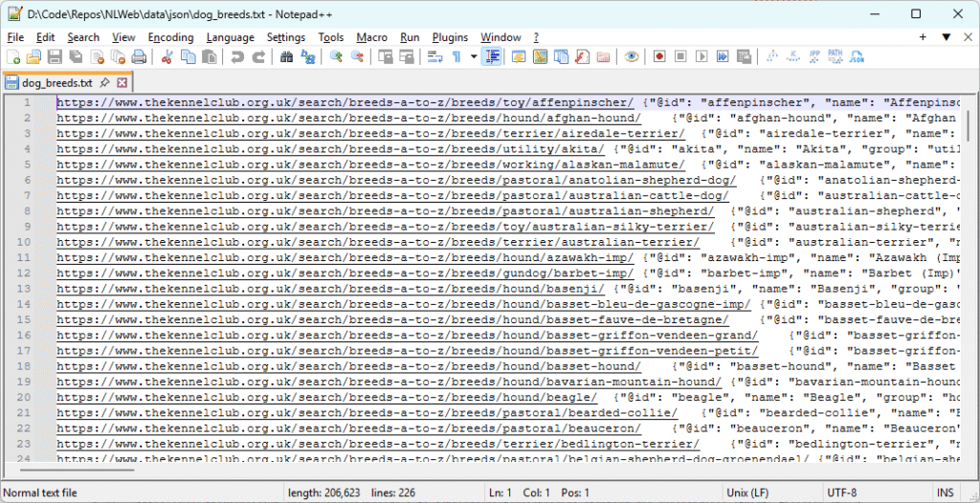Cut selection using the scissors icon
Screen dimensions: 980x503
(167, 57)
